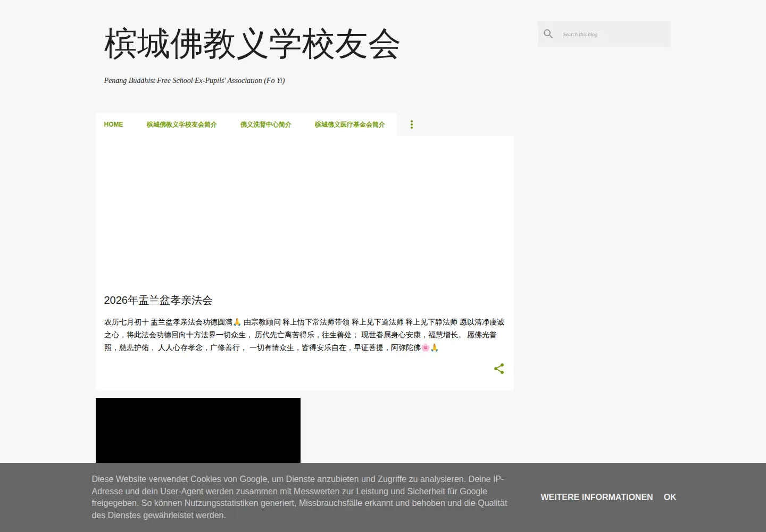Open the three-dot more tabs menu

(411, 124)
